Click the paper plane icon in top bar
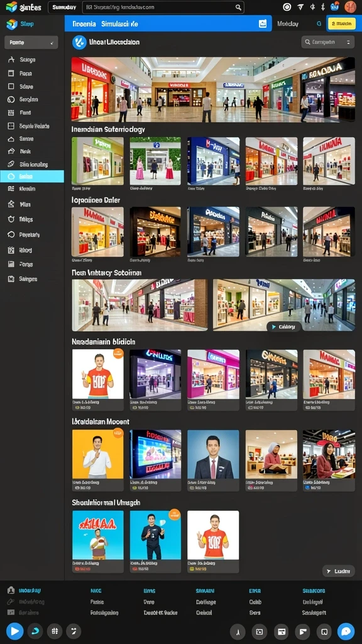 click(300, 7)
